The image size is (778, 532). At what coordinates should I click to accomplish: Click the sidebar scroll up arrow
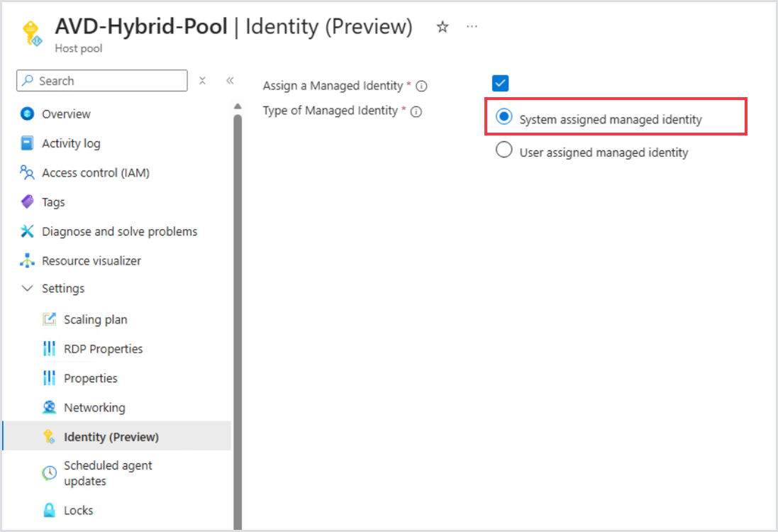click(x=238, y=106)
